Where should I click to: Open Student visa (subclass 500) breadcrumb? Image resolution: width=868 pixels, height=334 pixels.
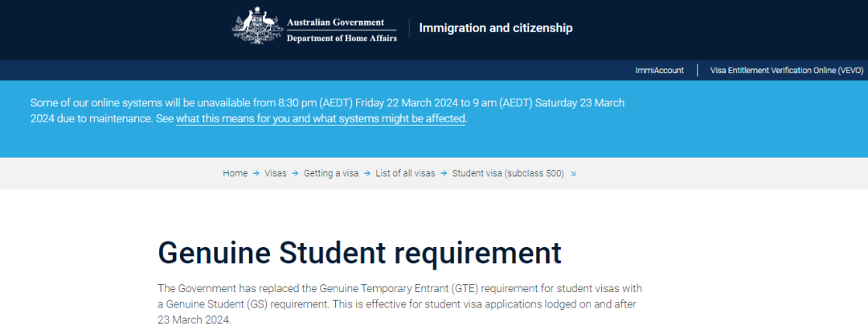pyautogui.click(x=508, y=173)
